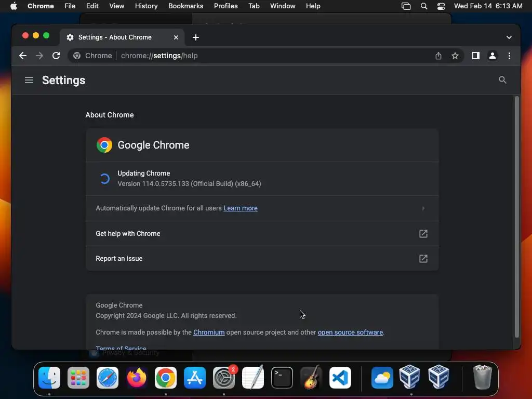The height and width of the screenshot is (399, 532).
Task: Open the profile avatar menu
Action: [x=493, y=56]
